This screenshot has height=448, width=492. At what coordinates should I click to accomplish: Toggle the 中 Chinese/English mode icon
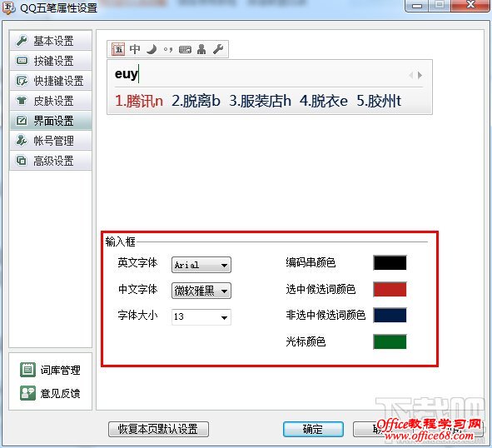[x=135, y=49]
